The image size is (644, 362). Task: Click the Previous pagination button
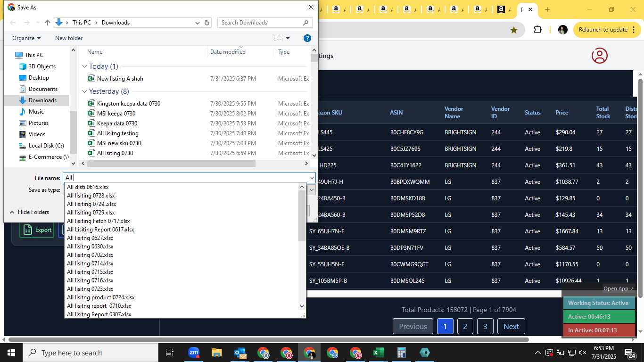pyautogui.click(x=413, y=326)
